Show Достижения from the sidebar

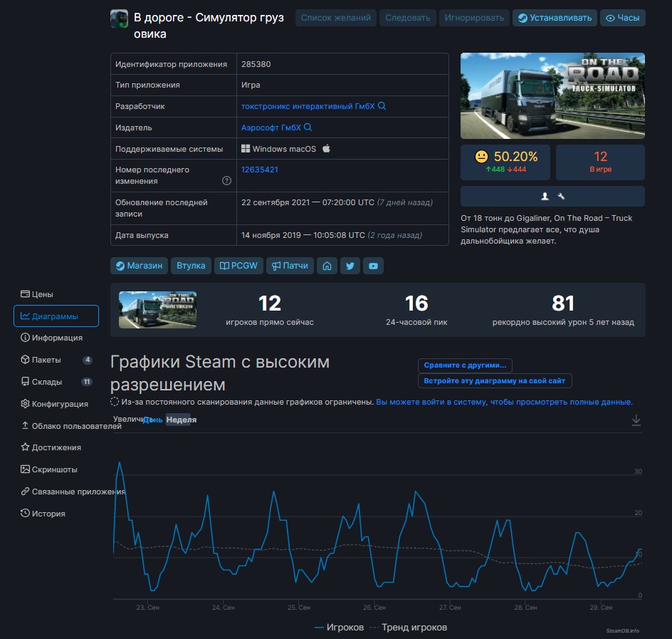[x=51, y=447]
